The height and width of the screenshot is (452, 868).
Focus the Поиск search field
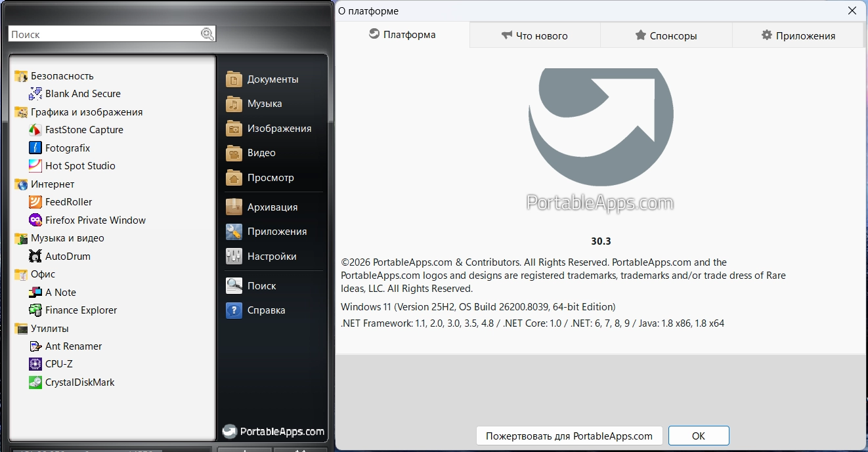coord(105,34)
